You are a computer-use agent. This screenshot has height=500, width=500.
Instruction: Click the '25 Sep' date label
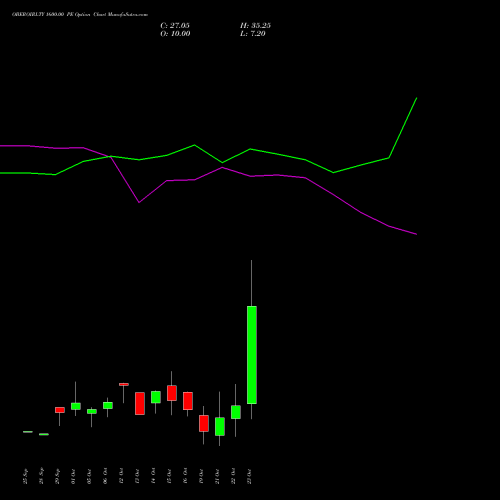click(25, 476)
